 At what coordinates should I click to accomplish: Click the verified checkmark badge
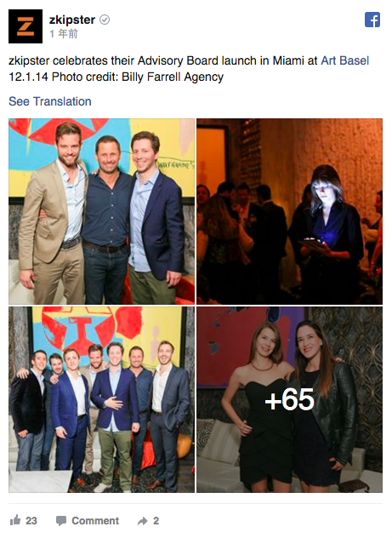tap(105, 20)
